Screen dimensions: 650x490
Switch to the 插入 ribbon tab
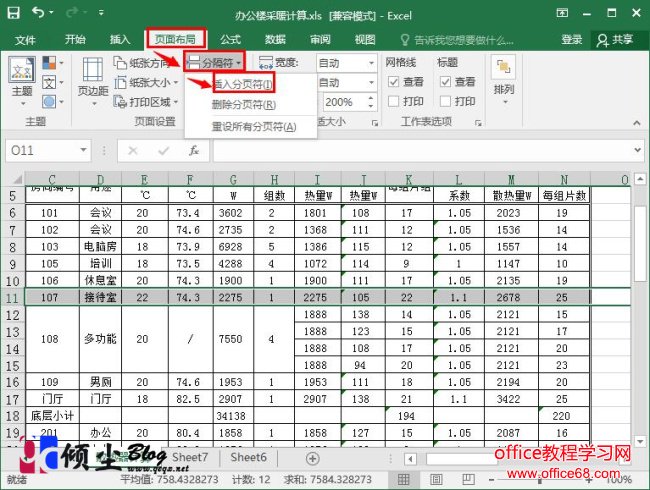pyautogui.click(x=120, y=39)
